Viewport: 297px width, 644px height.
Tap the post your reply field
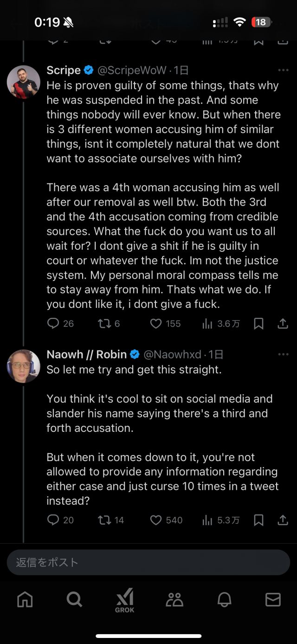tap(148, 562)
